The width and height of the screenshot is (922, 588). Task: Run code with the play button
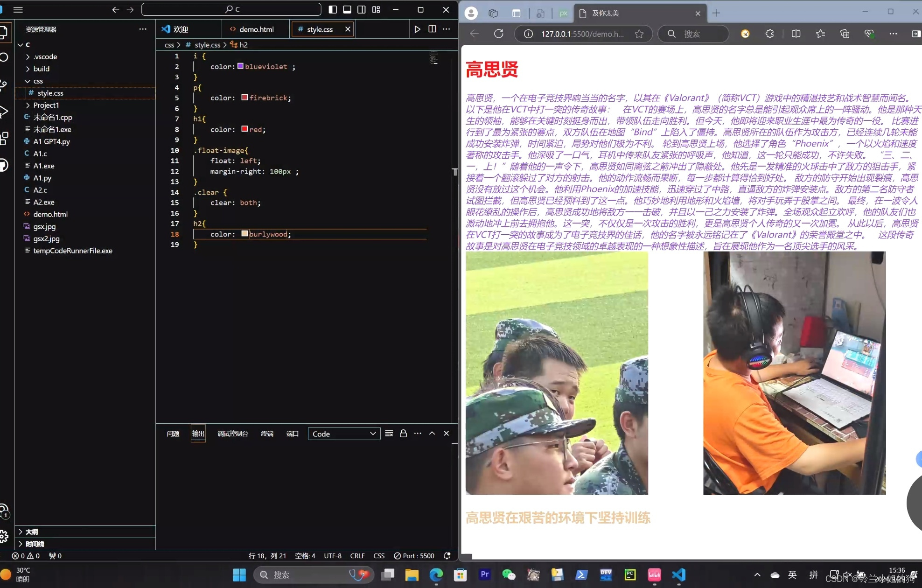click(x=417, y=29)
